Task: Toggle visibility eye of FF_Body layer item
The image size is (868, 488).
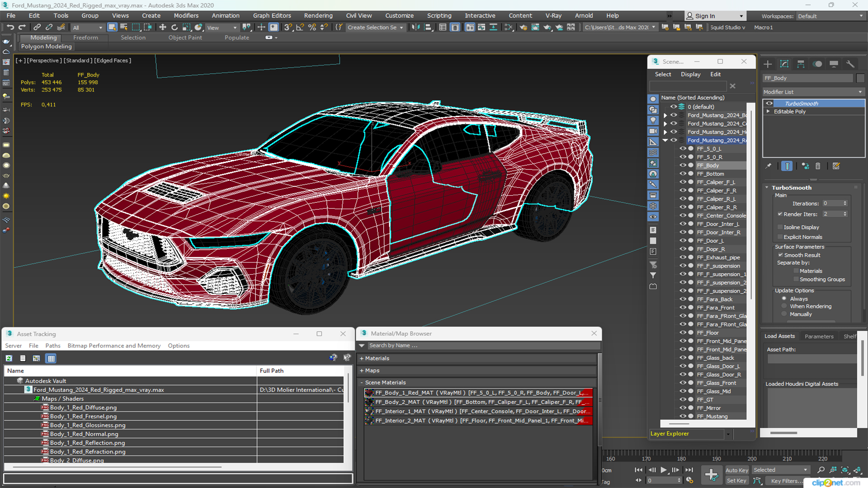Action: pyautogui.click(x=683, y=165)
